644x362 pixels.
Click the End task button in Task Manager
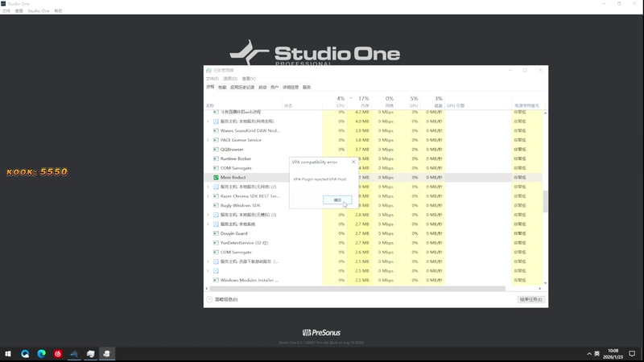coord(530,299)
